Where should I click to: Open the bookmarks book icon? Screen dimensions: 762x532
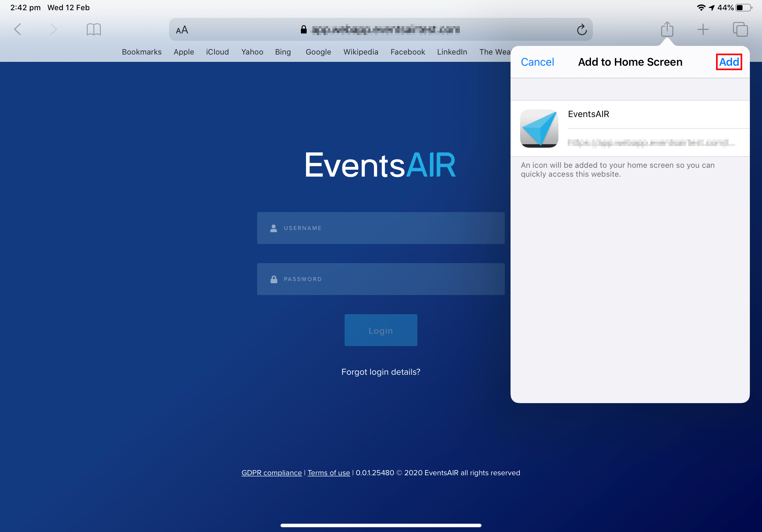tap(93, 30)
